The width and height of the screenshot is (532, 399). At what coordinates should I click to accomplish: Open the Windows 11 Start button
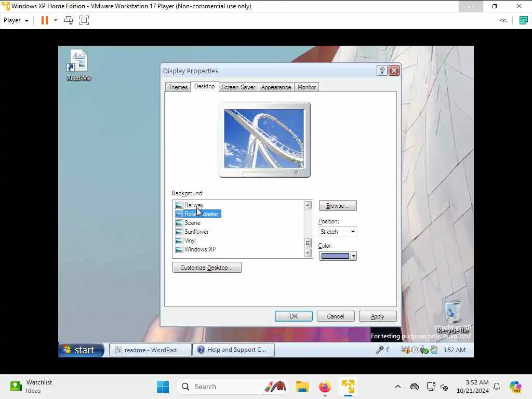(x=163, y=387)
